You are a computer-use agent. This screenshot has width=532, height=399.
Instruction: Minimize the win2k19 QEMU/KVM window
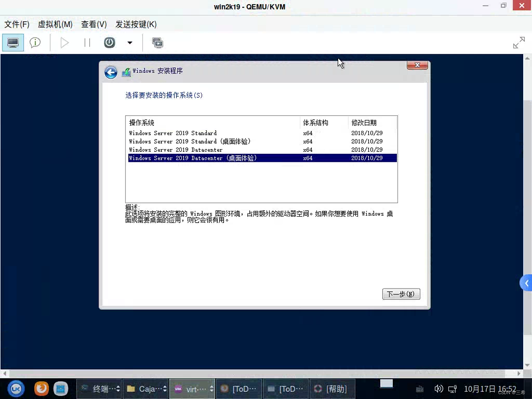coord(485,6)
